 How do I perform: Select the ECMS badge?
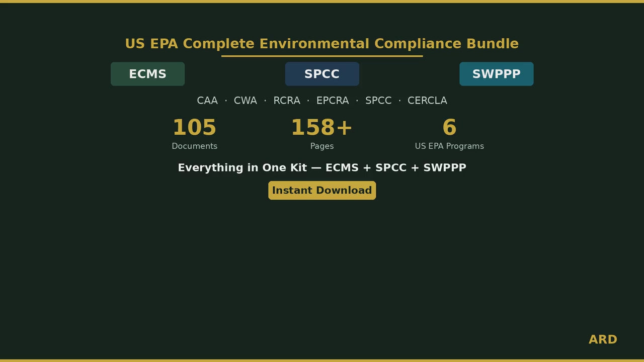pyautogui.click(x=147, y=74)
